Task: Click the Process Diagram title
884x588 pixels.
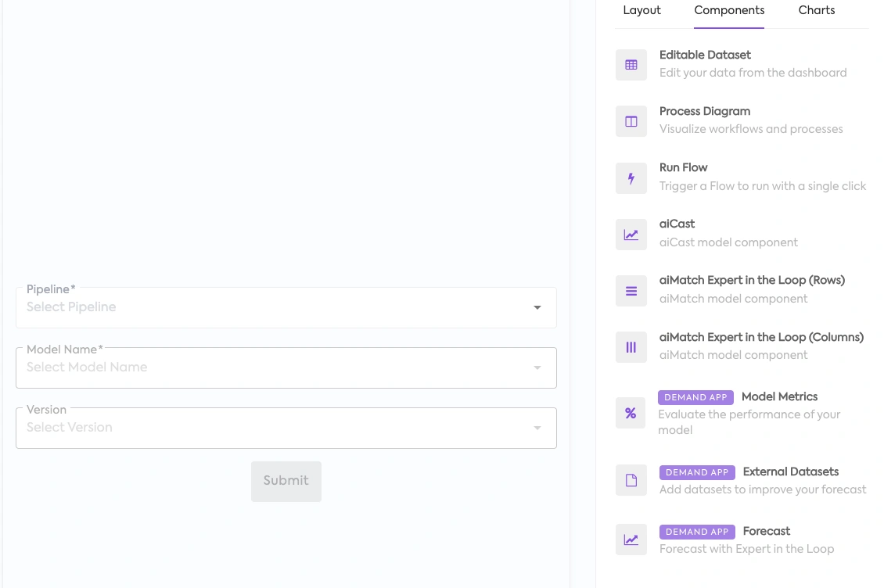Action: pos(705,112)
